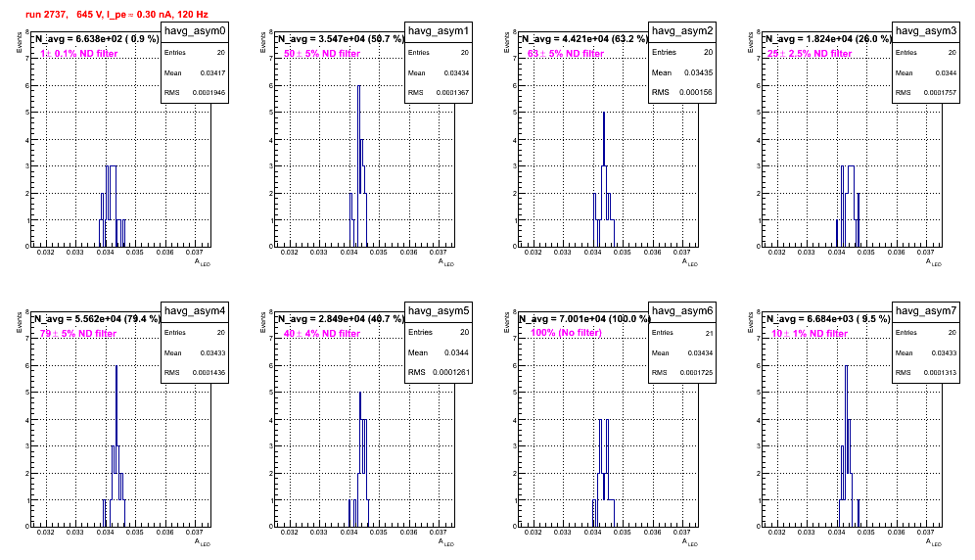Select the Mean 0.03435 stat row
The image size is (975, 560).
[x=682, y=72]
